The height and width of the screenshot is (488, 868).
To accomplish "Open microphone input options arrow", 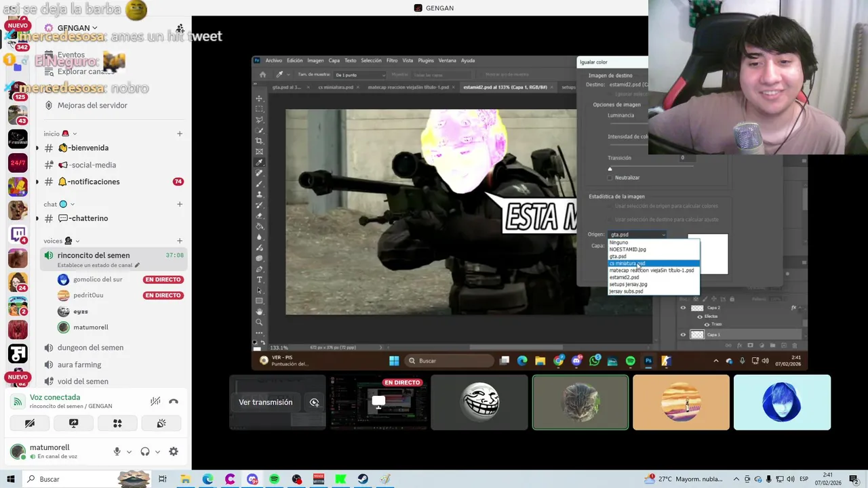I will [129, 452].
